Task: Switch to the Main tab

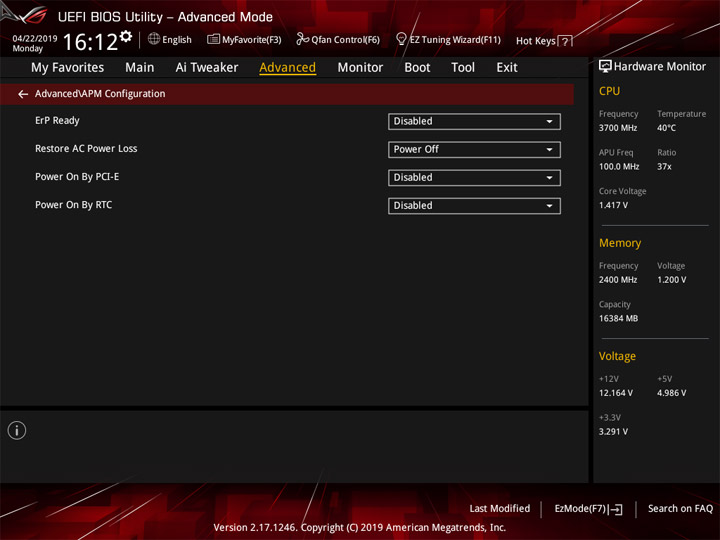Action: [x=140, y=68]
